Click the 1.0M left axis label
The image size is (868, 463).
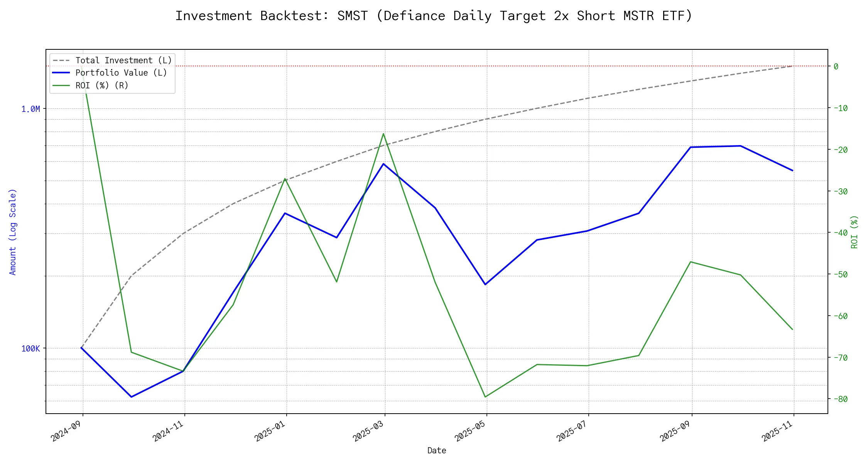click(x=30, y=109)
